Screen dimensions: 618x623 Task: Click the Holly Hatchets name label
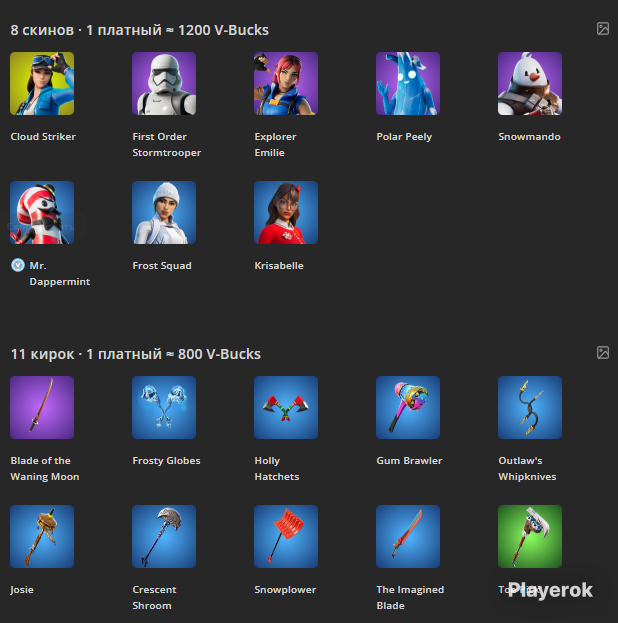tap(277, 468)
